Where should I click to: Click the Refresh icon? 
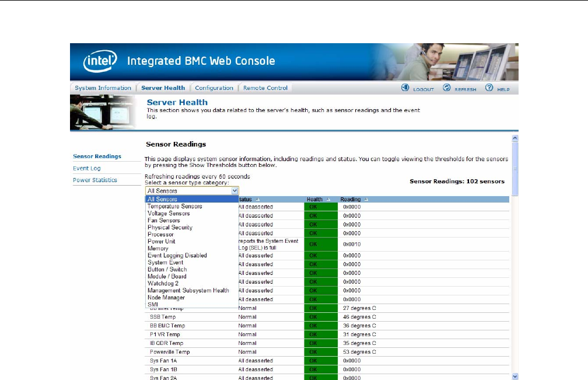[x=447, y=88]
